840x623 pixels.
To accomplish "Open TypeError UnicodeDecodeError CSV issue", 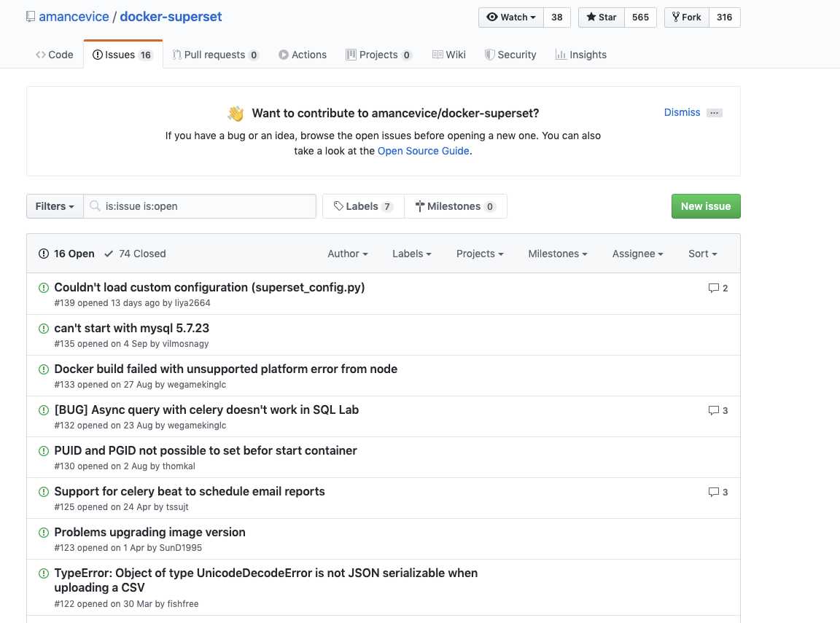I will tap(265, 580).
